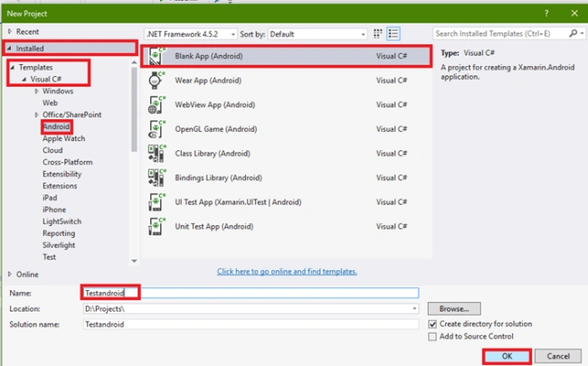This screenshot has height=366, width=588.
Task: Click the "Bindings Library (Android)" template name
Action: (218, 177)
